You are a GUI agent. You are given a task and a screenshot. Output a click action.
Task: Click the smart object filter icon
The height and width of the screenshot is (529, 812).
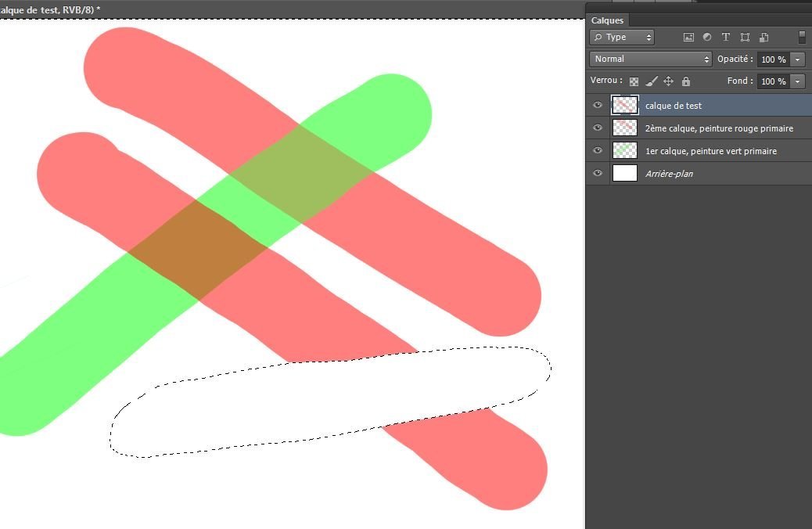763,37
